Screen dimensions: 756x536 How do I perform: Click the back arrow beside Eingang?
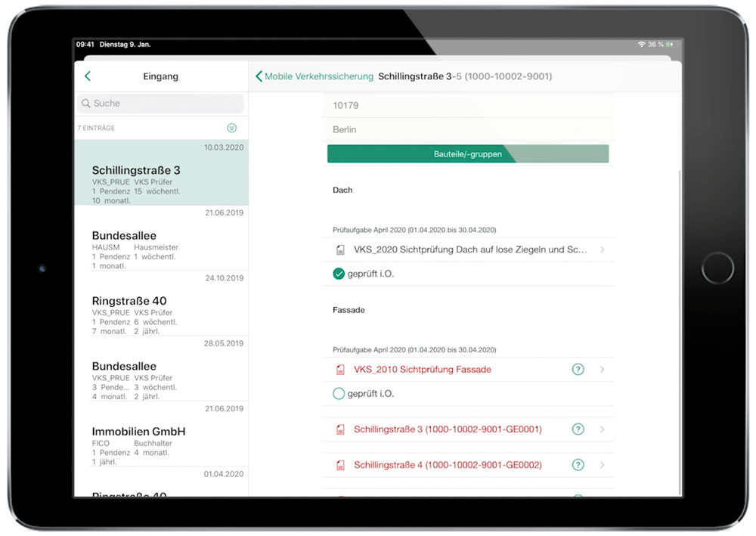point(88,76)
